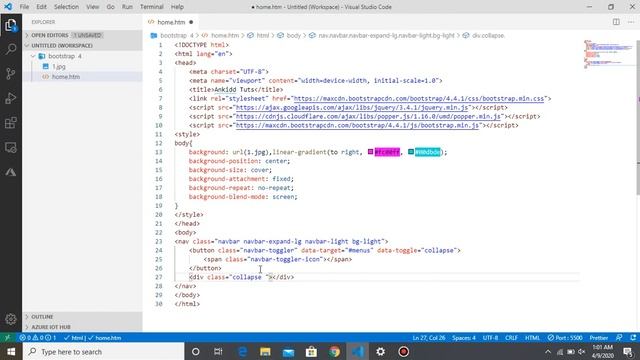Open Microsoft Store from taskbar
The height and width of the screenshot is (360, 640).
[x=311, y=351]
